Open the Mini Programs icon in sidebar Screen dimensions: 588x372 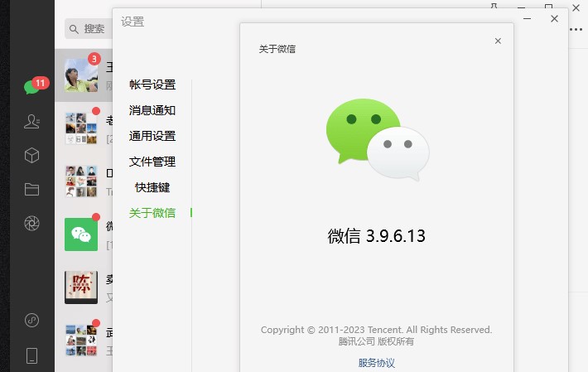[31, 321]
